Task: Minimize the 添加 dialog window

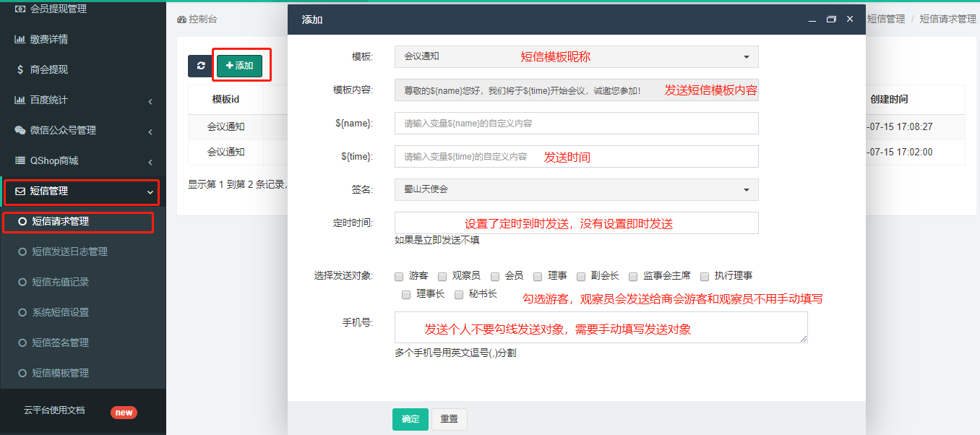Action: tap(813, 20)
